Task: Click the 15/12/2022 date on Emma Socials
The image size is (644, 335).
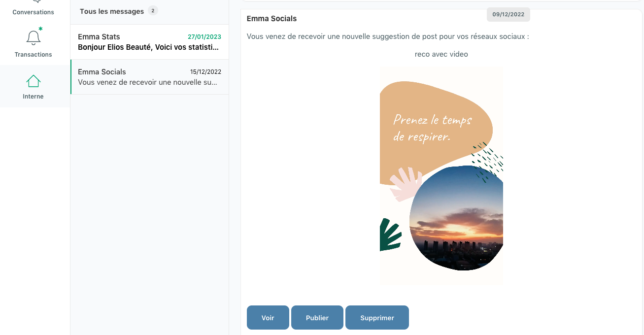Action: [x=205, y=72]
